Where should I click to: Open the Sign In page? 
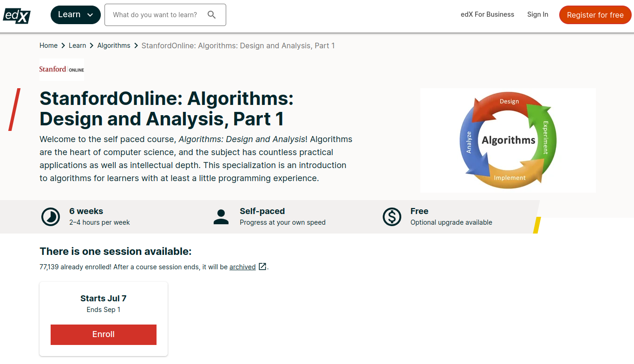pyautogui.click(x=537, y=14)
